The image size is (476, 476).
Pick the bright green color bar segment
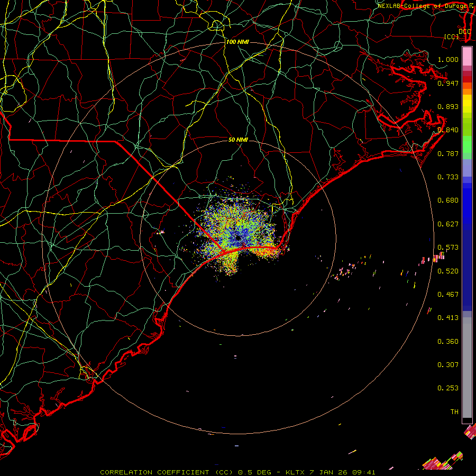467,145
